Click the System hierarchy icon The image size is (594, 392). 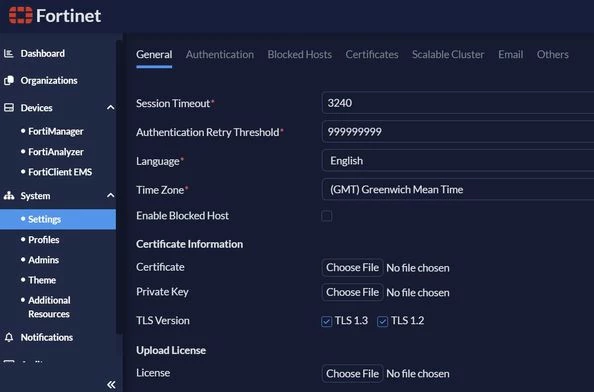click(x=9, y=195)
